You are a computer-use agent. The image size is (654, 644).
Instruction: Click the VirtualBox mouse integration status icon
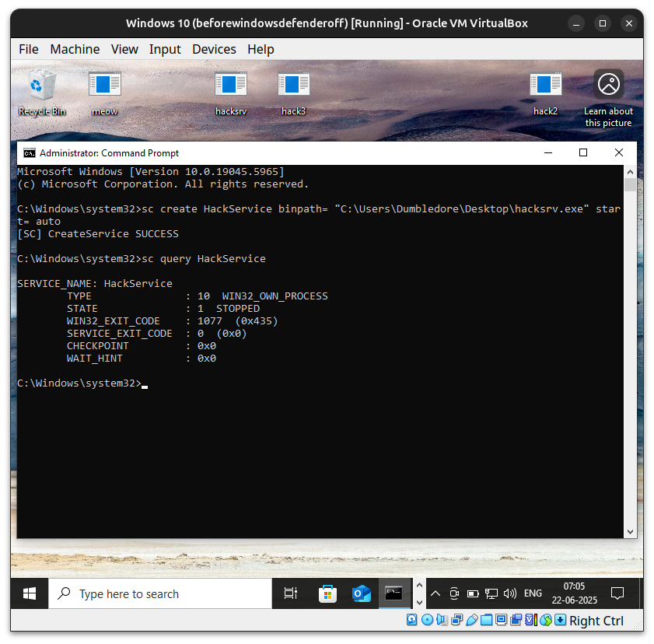tap(546, 620)
